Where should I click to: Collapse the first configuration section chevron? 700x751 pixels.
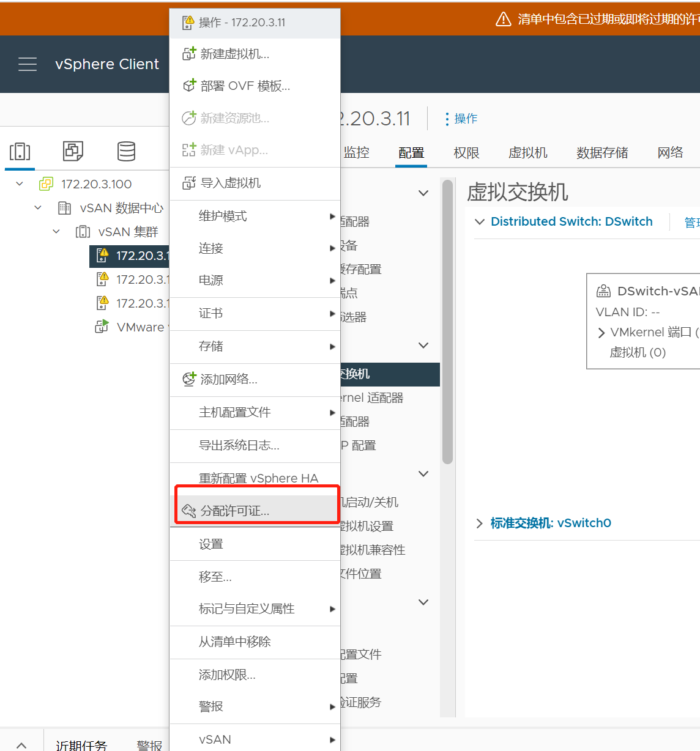pos(423,193)
